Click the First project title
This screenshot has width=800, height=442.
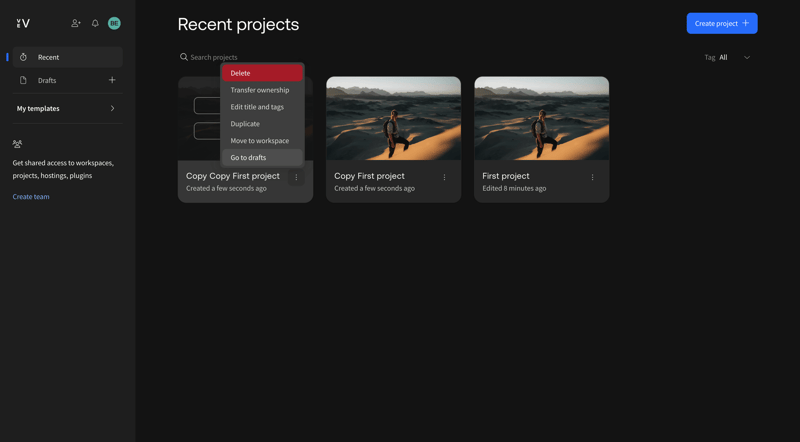pyautogui.click(x=506, y=176)
